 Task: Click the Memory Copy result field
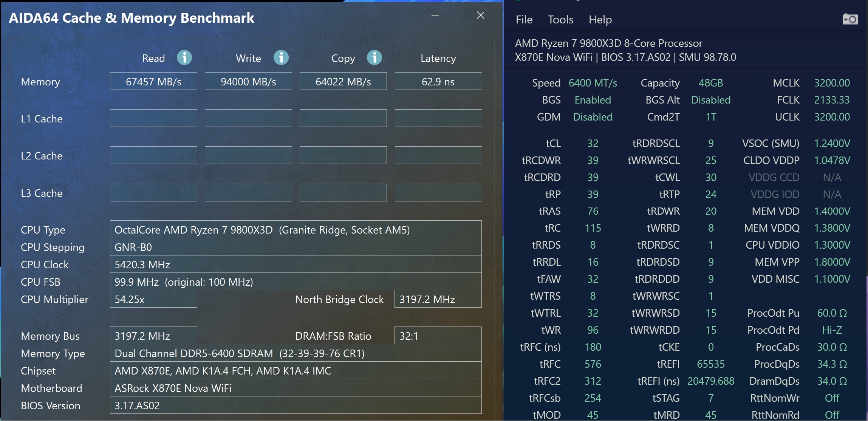pyautogui.click(x=343, y=82)
